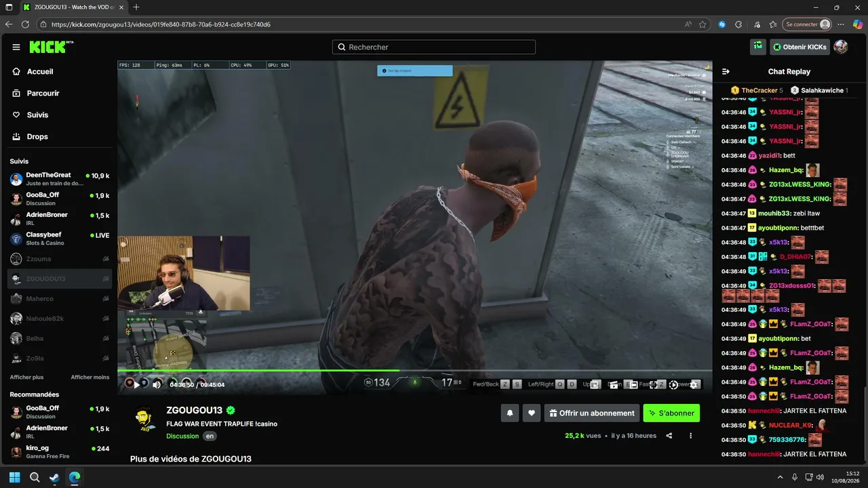Open the hamburger sidebar menu
The height and width of the screenshot is (488, 868).
pyautogui.click(x=16, y=47)
